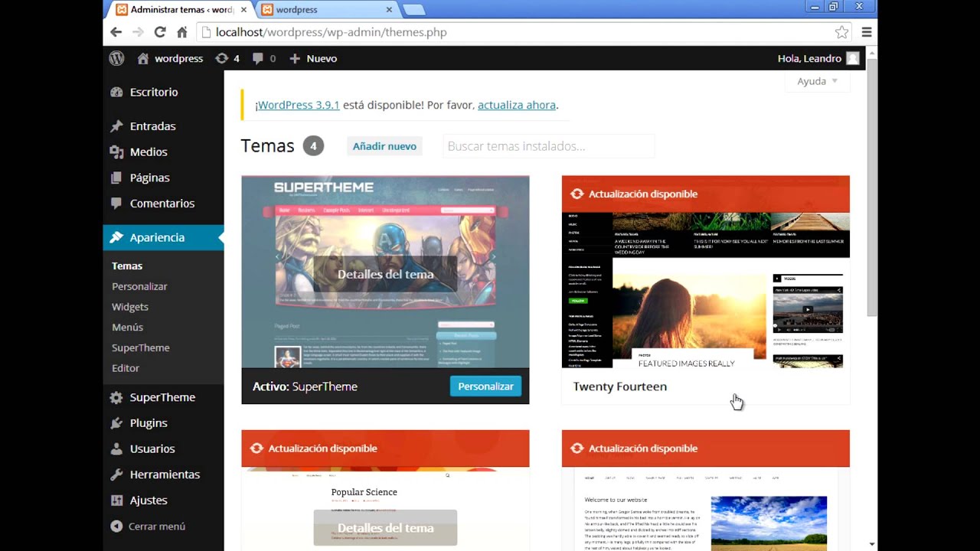Image resolution: width=980 pixels, height=551 pixels.
Task: Click the browser home icon
Action: (182, 32)
